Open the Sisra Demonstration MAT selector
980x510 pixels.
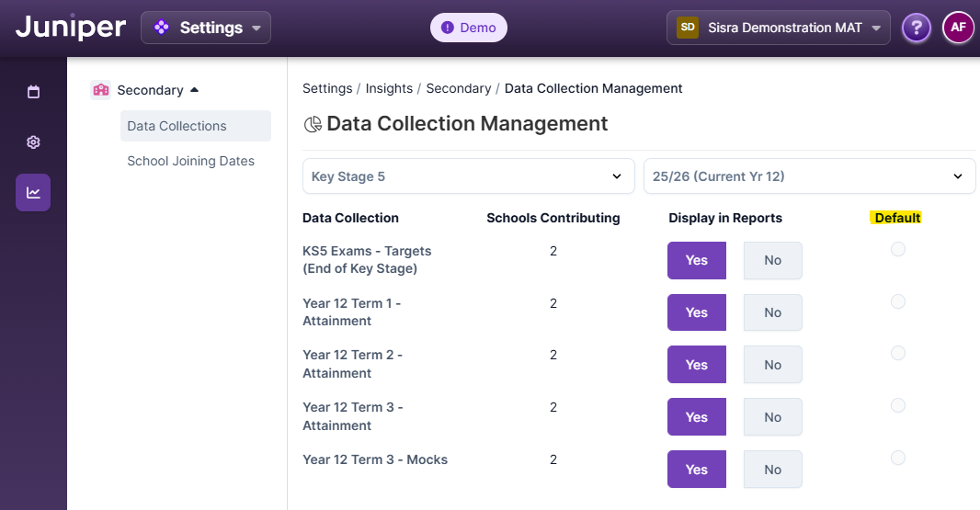779,28
